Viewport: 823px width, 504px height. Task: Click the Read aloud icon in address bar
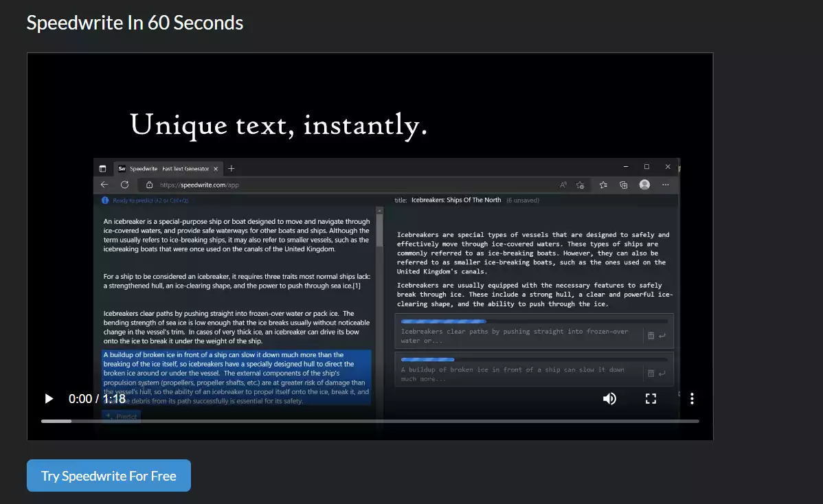pyautogui.click(x=563, y=185)
